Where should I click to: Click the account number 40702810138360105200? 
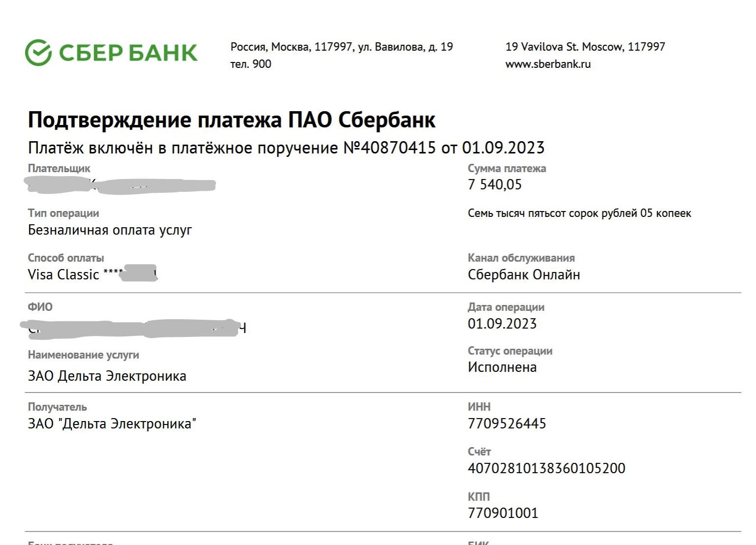(x=546, y=468)
